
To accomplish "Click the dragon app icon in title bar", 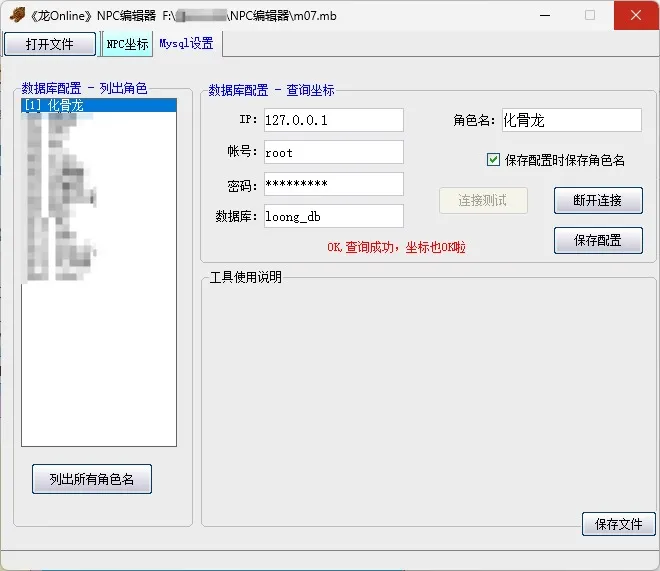I will 16,15.
